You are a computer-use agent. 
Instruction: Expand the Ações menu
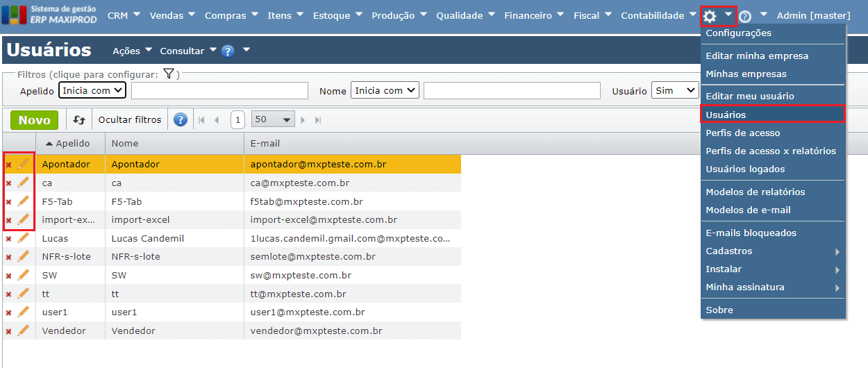131,51
